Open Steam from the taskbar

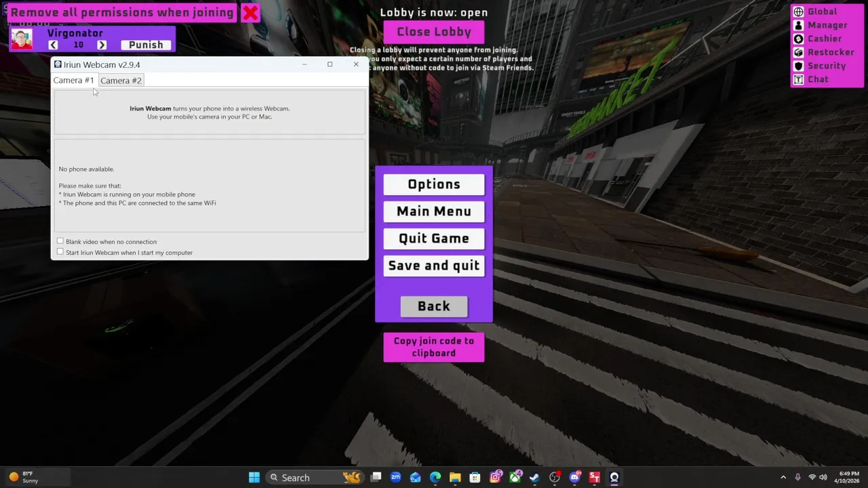click(x=534, y=477)
